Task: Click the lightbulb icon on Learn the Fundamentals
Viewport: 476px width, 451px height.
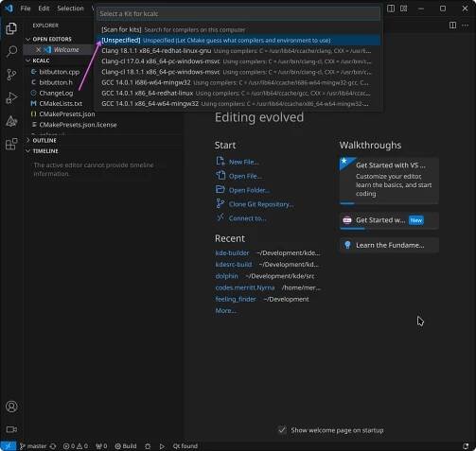Action: (347, 245)
